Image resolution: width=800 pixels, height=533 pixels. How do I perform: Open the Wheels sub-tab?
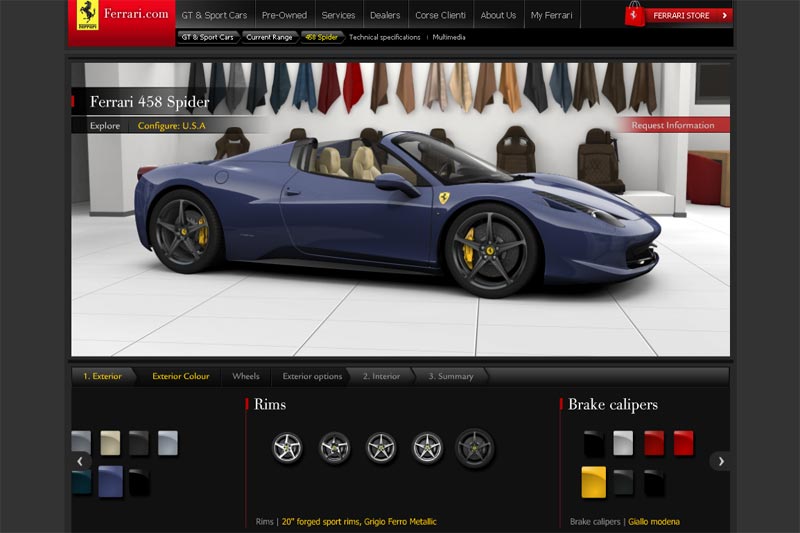pyautogui.click(x=246, y=376)
